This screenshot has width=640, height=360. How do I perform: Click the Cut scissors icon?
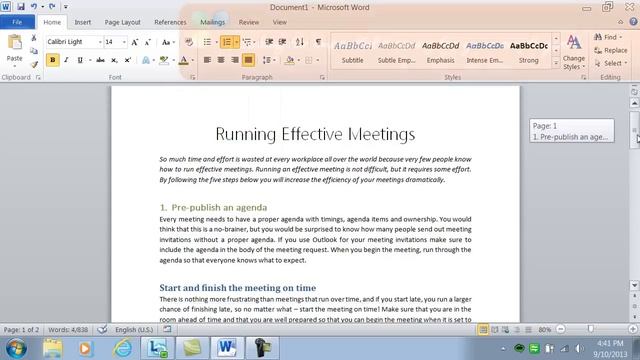point(34,38)
